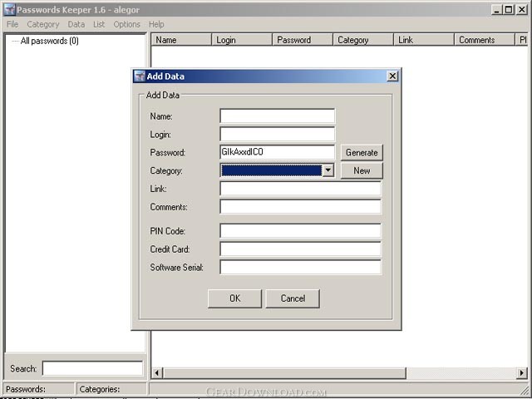Click New to create a category
The height and width of the screenshot is (399, 532).
(362, 170)
